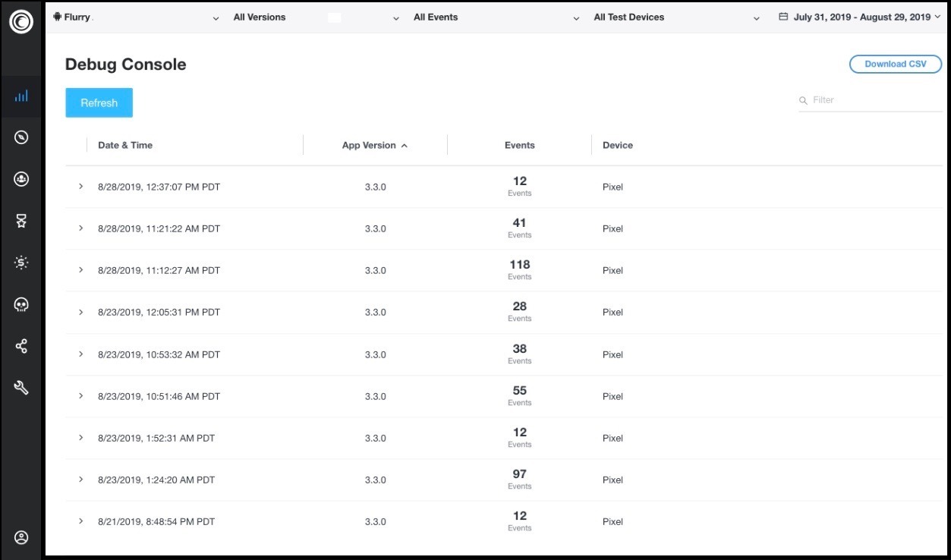Open the revenue dollar sidebar icon
Screen dimensions: 951x560
tap(21, 263)
